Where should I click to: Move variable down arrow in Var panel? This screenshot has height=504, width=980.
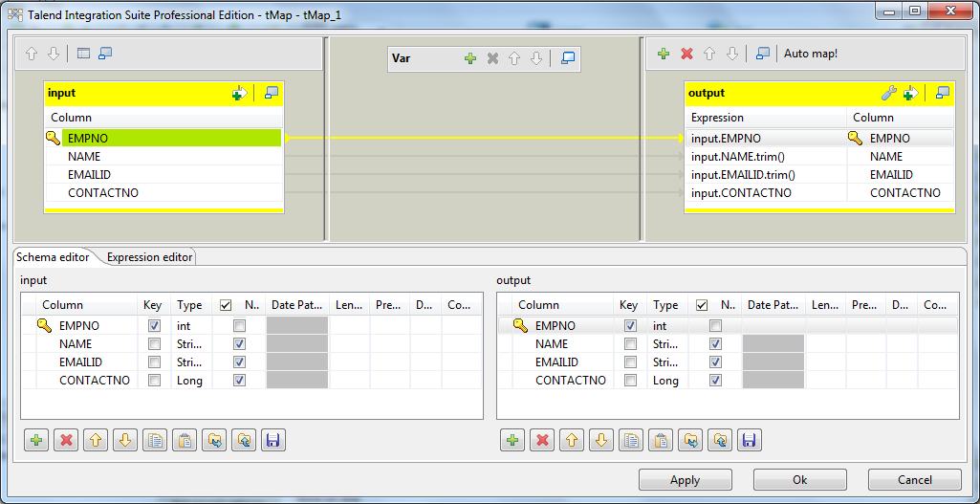[x=535, y=58]
